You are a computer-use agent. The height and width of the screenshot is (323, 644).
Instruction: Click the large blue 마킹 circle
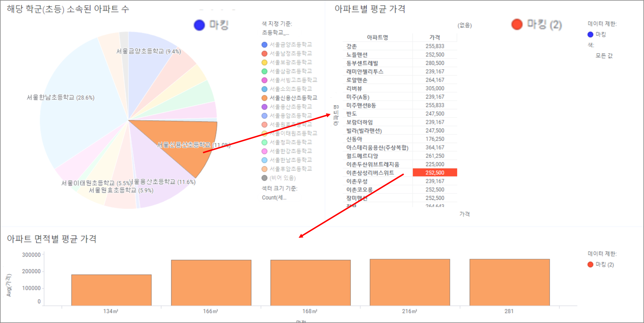click(x=199, y=25)
